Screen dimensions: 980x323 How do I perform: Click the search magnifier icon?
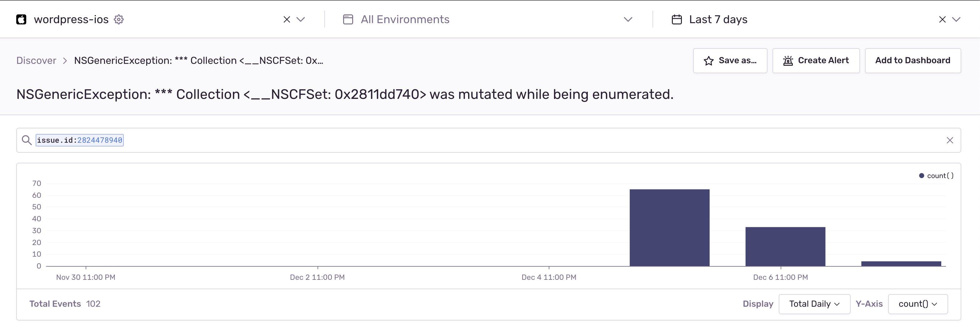click(x=26, y=140)
